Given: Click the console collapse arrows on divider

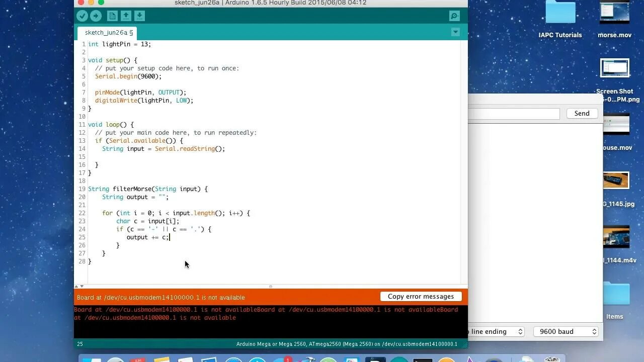Looking at the screenshot, I should (x=79, y=286).
